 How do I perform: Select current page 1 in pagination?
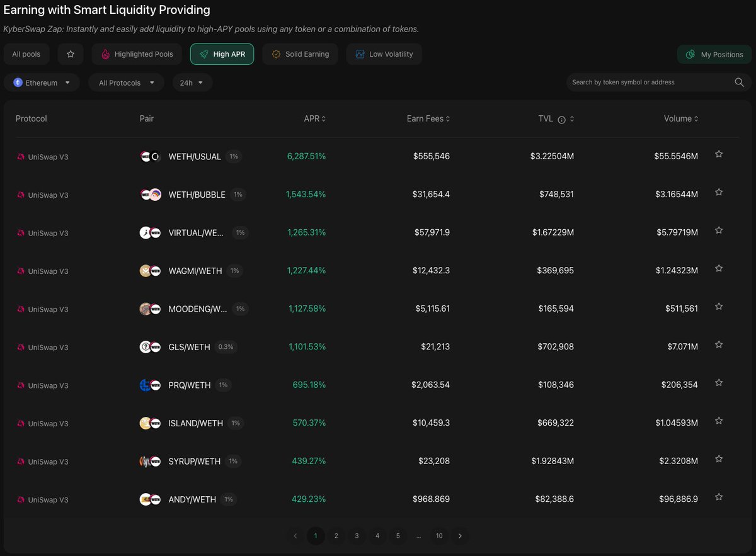click(x=316, y=536)
